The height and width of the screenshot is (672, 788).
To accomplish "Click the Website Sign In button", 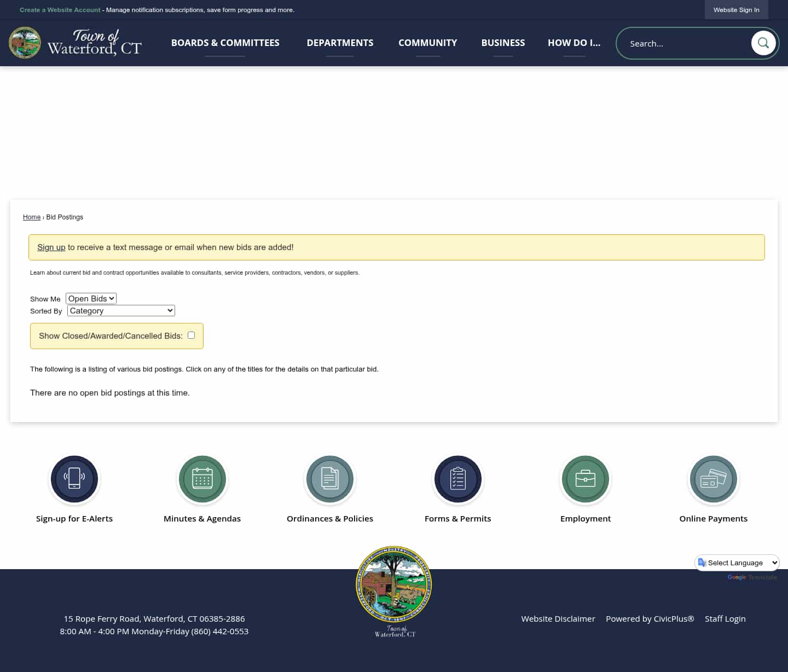I will tap(736, 9).
